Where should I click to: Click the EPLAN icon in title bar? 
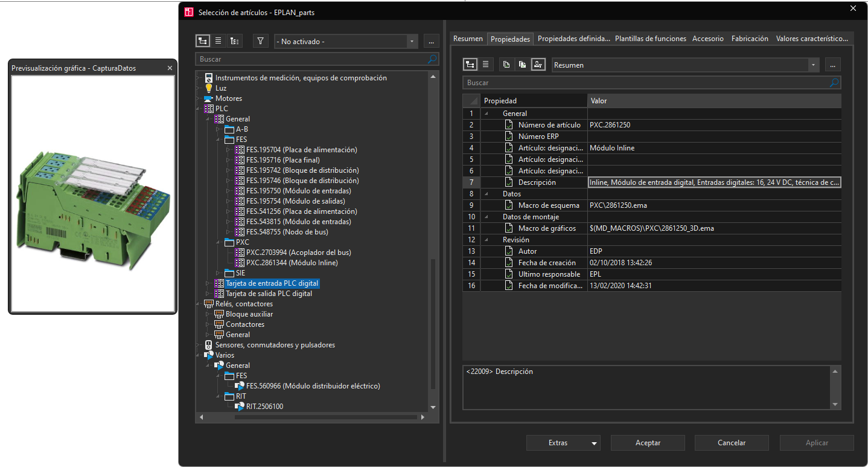tap(189, 12)
